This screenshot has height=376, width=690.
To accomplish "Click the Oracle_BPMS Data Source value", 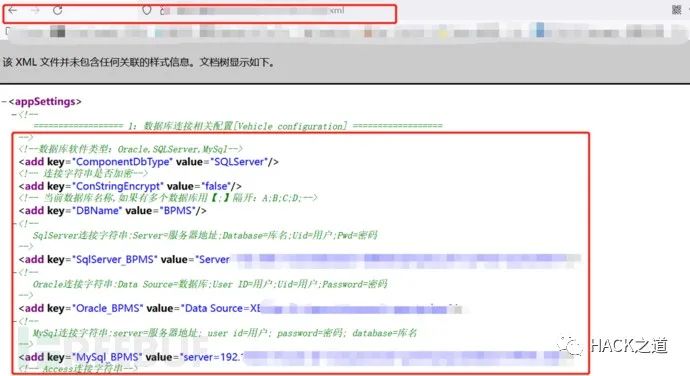I will pyautogui.click(x=223, y=309).
